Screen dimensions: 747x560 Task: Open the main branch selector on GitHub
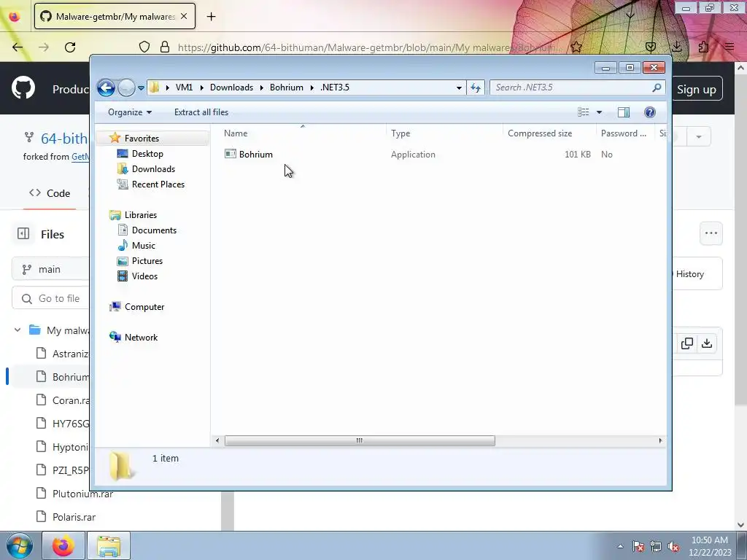pyautogui.click(x=50, y=270)
